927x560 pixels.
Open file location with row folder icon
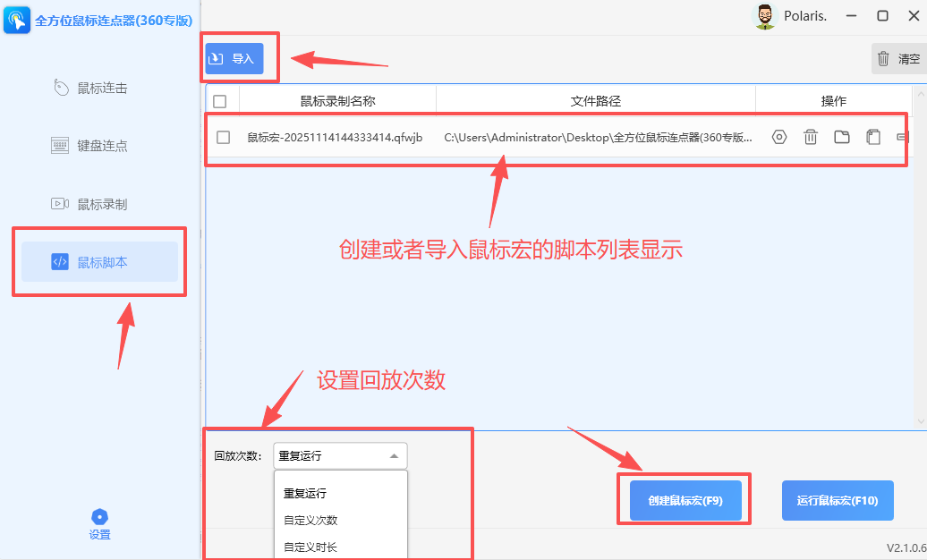tap(842, 137)
